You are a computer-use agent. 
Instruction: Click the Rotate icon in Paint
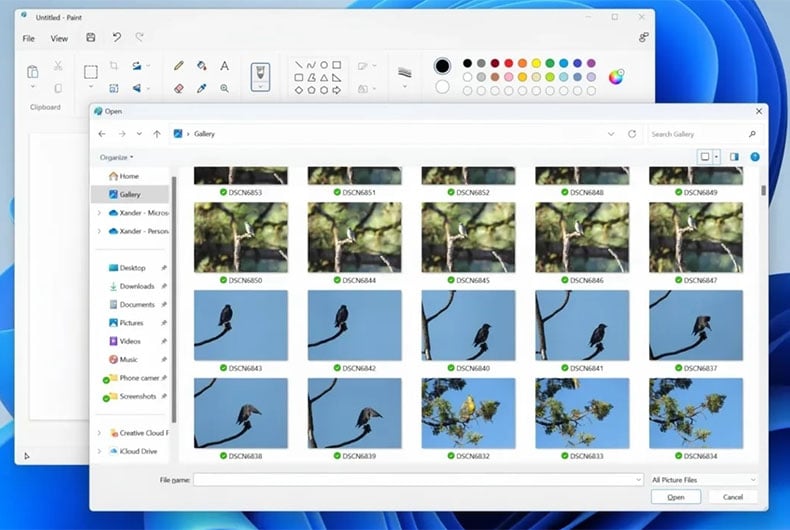coord(137,65)
